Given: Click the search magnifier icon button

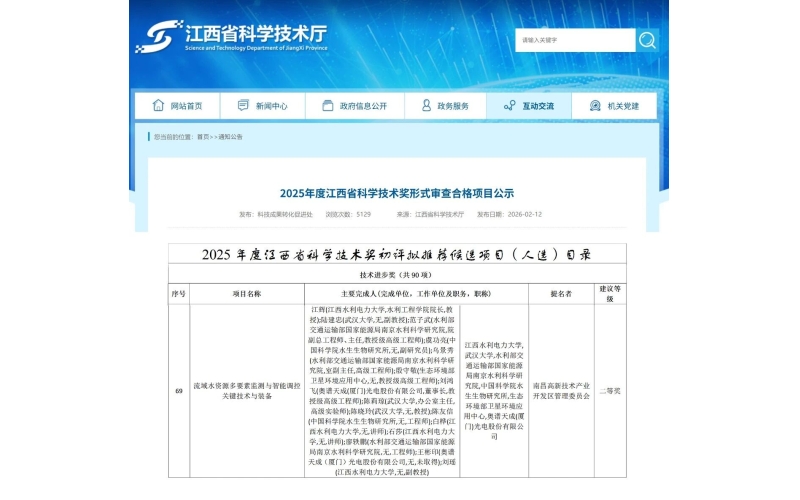Looking at the screenshot, I should pos(647,40).
